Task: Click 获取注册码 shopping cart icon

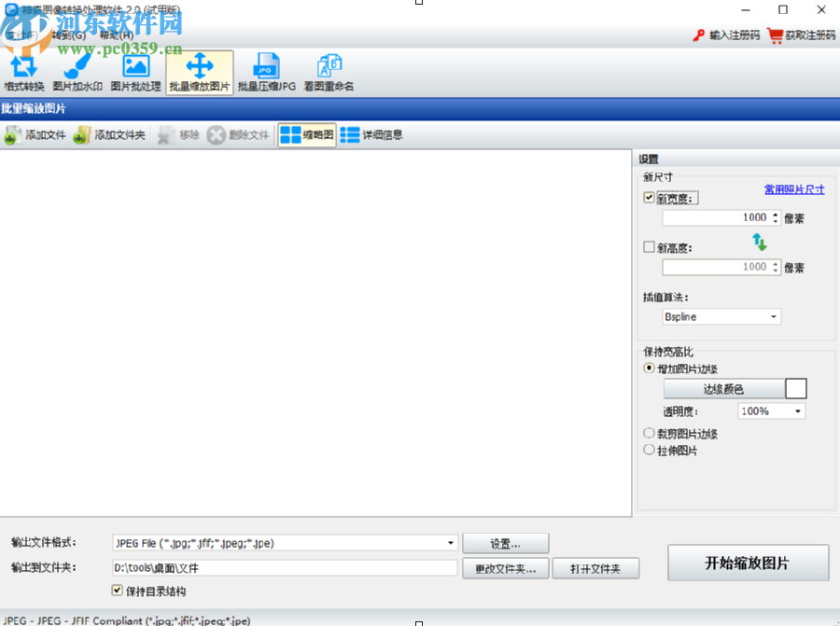Action: (776, 35)
